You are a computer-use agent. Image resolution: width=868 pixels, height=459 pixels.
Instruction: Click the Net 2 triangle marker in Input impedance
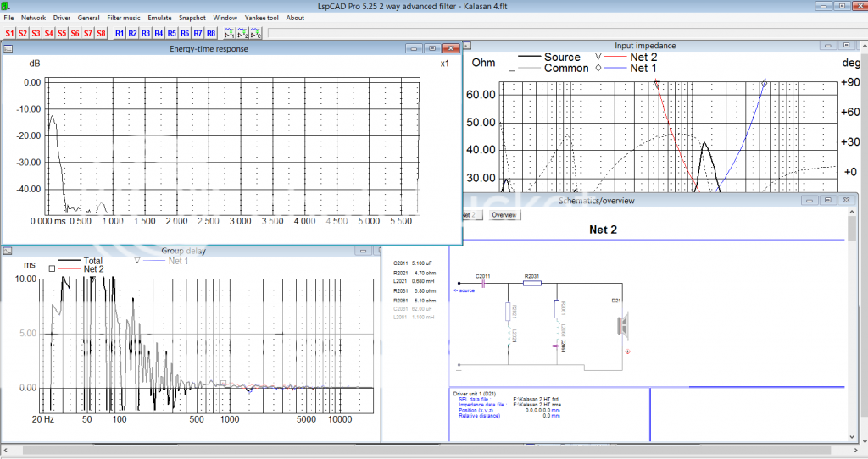598,57
